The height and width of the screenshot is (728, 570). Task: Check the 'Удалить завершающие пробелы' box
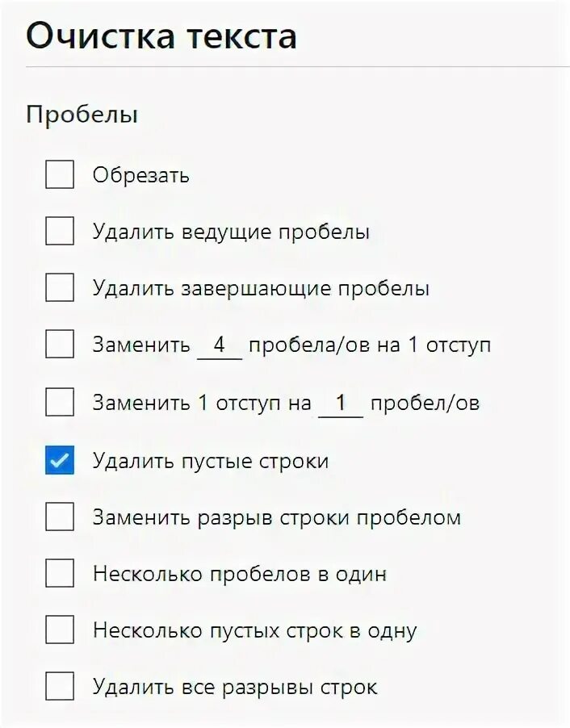(60, 288)
